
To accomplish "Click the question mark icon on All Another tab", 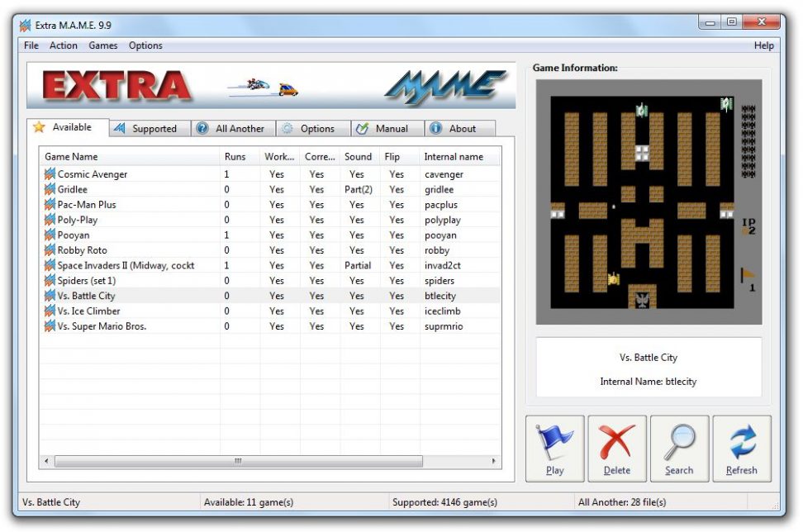I will 201,128.
